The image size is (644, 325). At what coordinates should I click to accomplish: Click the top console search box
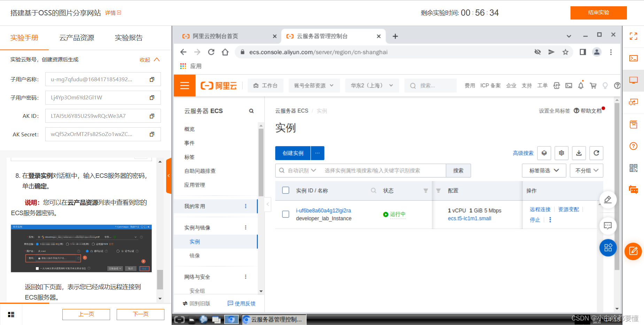[x=430, y=85]
